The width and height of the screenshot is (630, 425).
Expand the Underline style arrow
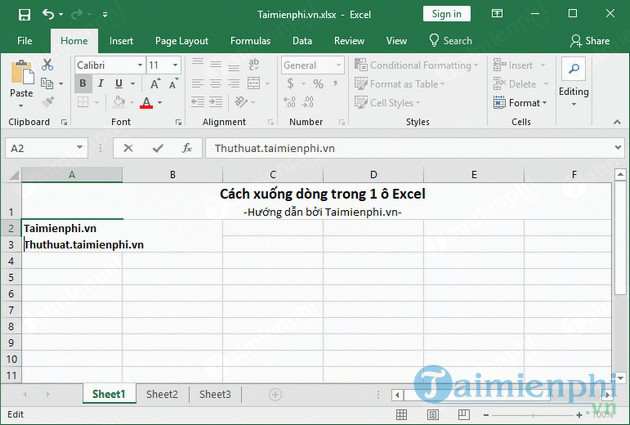pos(133,84)
